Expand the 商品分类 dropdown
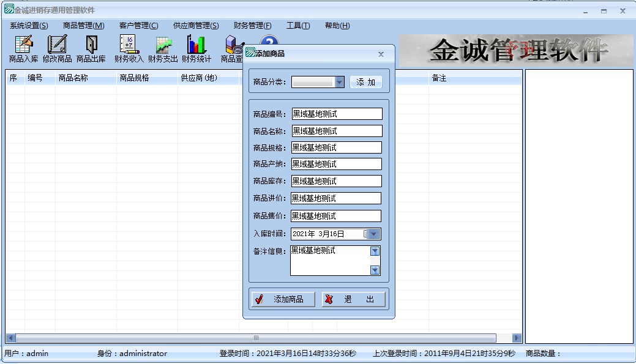 (340, 82)
